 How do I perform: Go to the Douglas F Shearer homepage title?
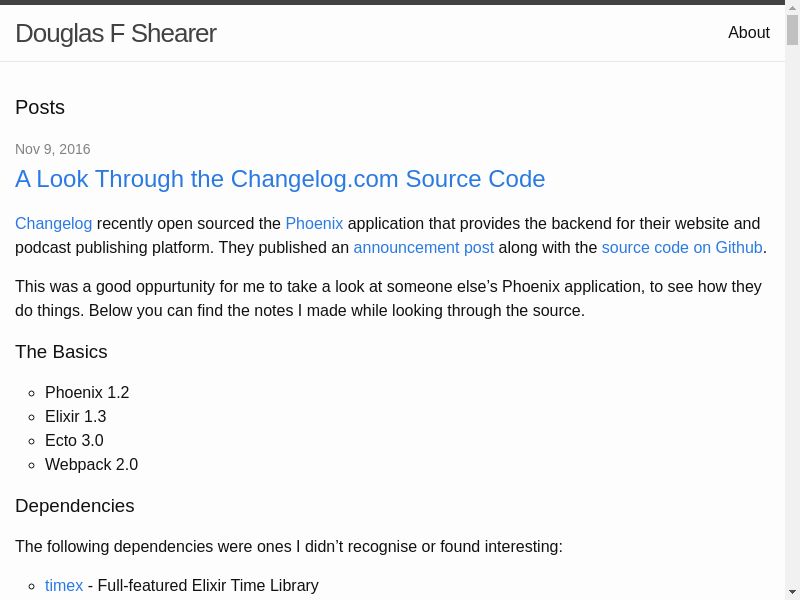(116, 33)
